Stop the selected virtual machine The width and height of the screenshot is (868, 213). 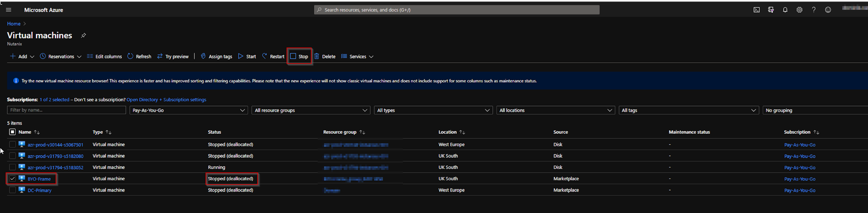(x=299, y=56)
